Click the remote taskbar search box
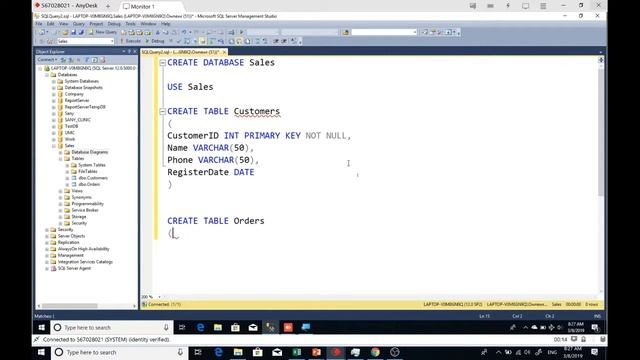Screen dimensions: 640x360 [x=111, y=327]
